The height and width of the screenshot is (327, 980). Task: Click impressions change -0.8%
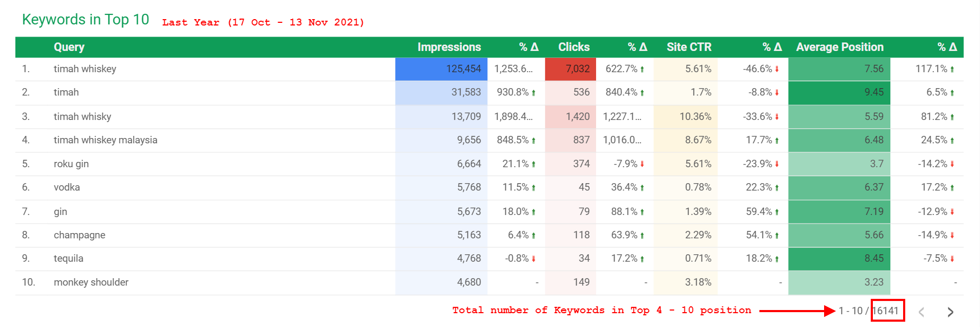[x=517, y=259]
